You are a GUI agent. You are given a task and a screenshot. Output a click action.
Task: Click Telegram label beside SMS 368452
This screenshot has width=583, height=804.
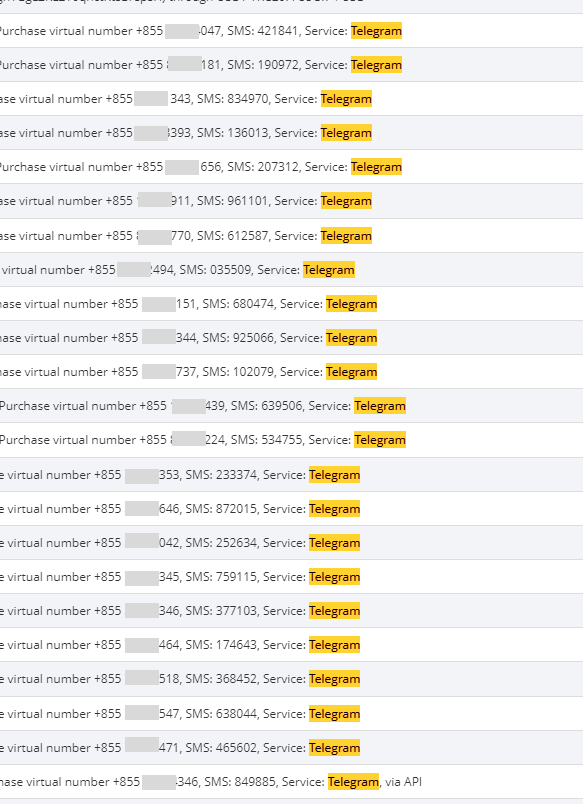[x=334, y=678]
